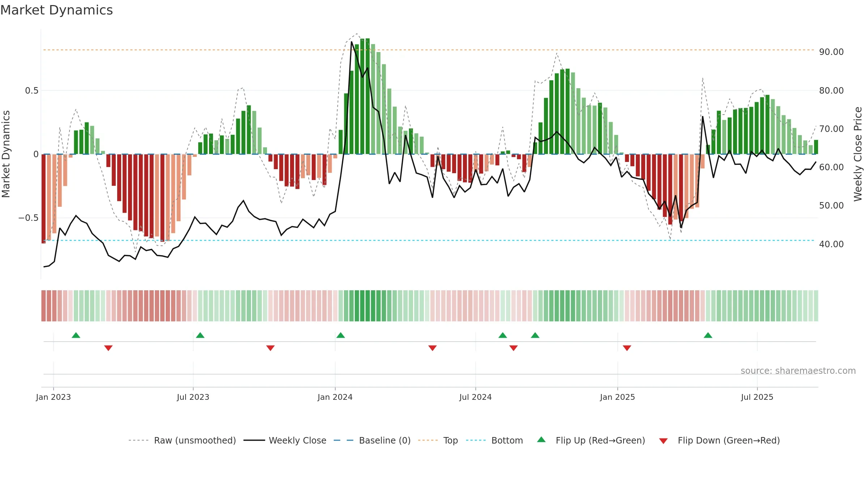The height and width of the screenshot is (488, 868).
Task: Click the 50.00 price axis label
Action: click(x=831, y=206)
